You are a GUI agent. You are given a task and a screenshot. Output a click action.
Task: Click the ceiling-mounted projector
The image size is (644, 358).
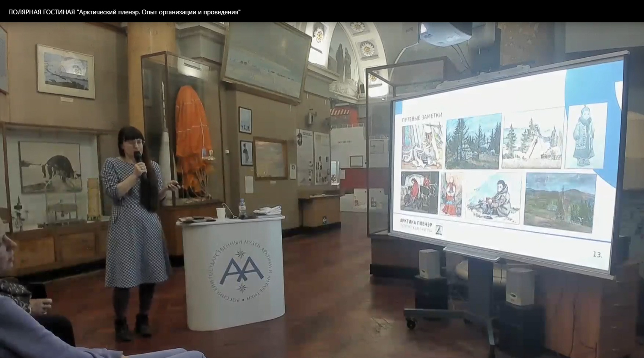point(446,34)
